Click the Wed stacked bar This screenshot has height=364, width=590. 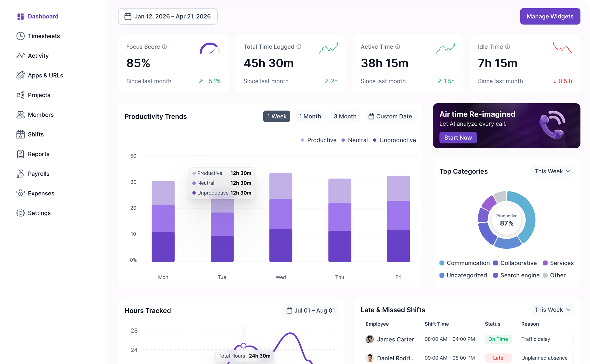[281, 217]
